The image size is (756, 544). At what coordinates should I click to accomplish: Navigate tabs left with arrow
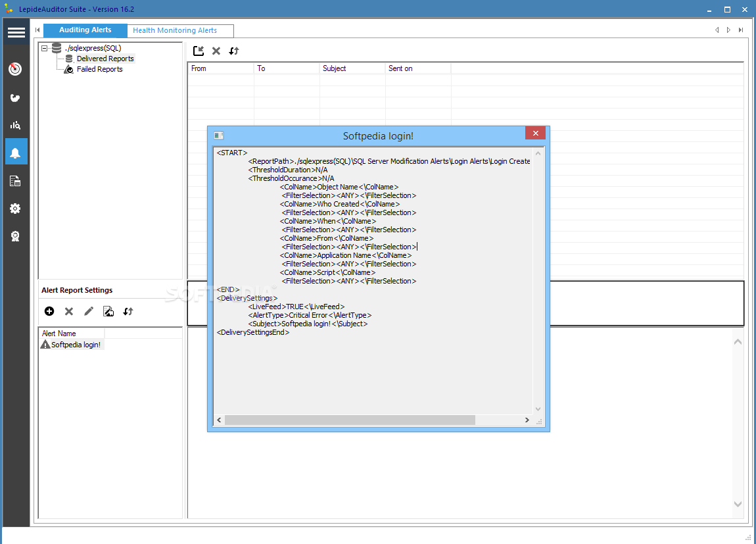tap(717, 30)
